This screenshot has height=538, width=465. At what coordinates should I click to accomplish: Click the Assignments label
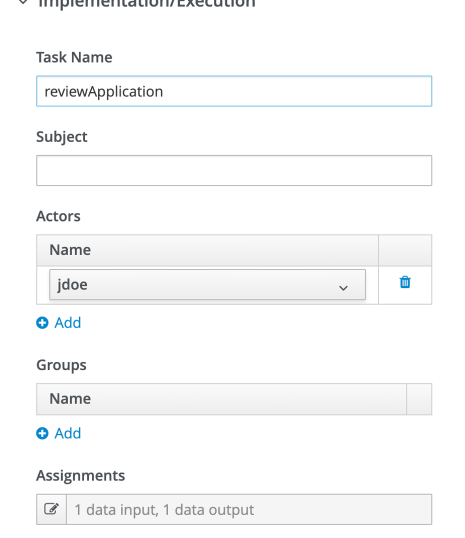(x=81, y=476)
